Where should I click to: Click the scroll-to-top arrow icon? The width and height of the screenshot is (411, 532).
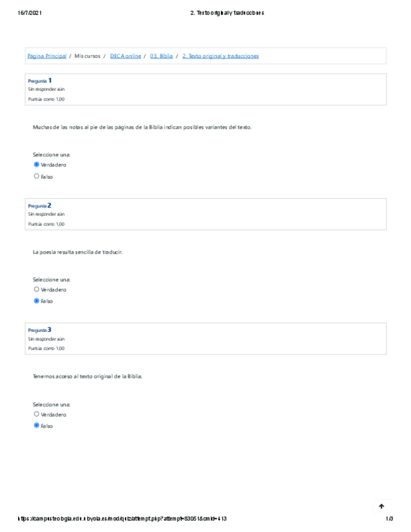[x=382, y=506]
